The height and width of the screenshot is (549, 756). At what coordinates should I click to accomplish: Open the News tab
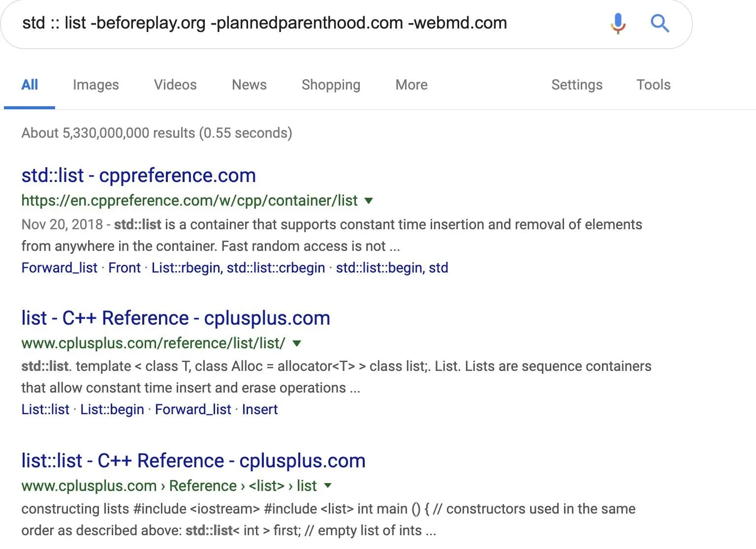249,85
